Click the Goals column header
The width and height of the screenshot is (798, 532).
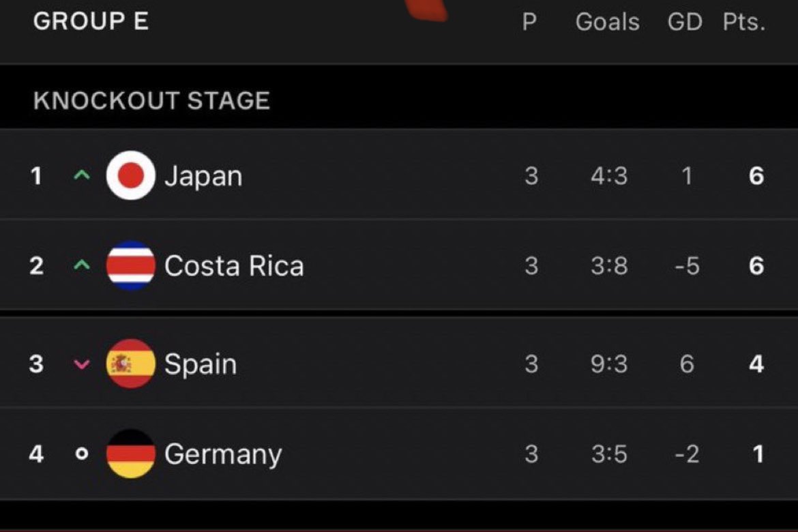point(608,22)
